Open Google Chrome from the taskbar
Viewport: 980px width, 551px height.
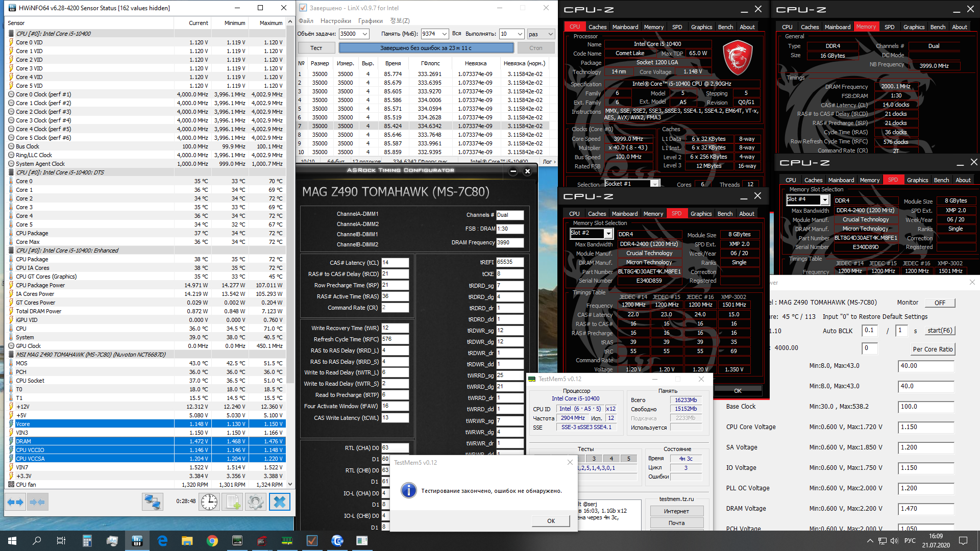coord(212,541)
